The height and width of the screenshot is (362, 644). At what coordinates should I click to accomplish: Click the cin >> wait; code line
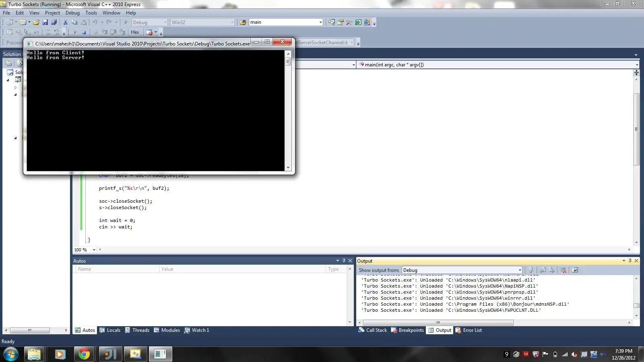point(116,227)
